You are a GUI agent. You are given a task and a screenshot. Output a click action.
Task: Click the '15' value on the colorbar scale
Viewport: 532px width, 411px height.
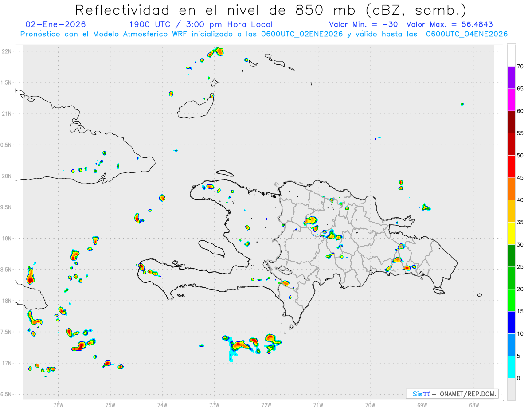[x=520, y=311]
